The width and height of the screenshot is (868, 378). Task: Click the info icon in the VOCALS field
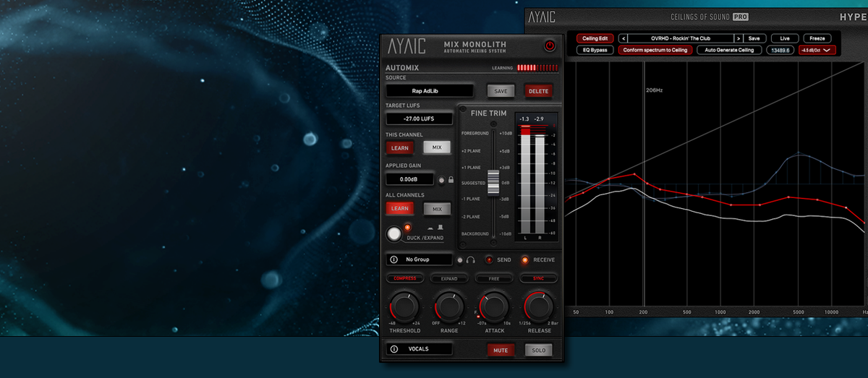coord(394,349)
